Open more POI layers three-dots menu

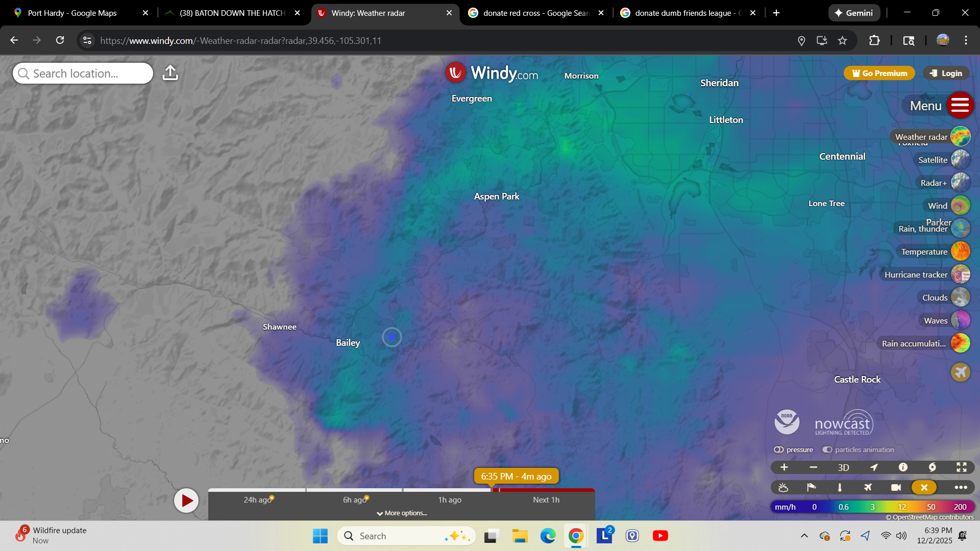pos(961,488)
